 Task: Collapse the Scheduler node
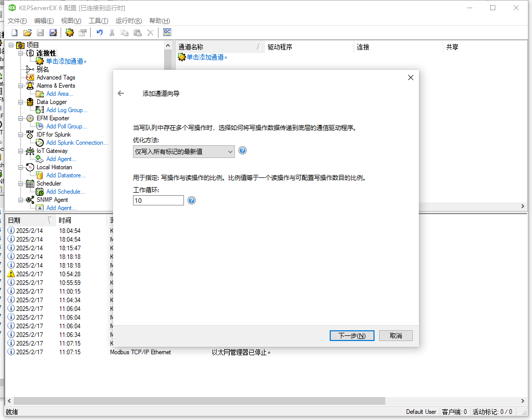point(21,183)
